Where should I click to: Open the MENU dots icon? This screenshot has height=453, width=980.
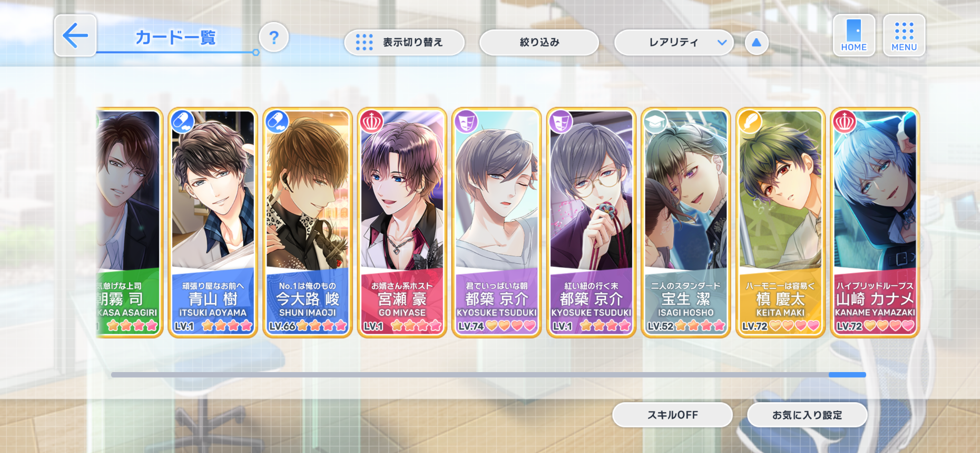tap(904, 35)
